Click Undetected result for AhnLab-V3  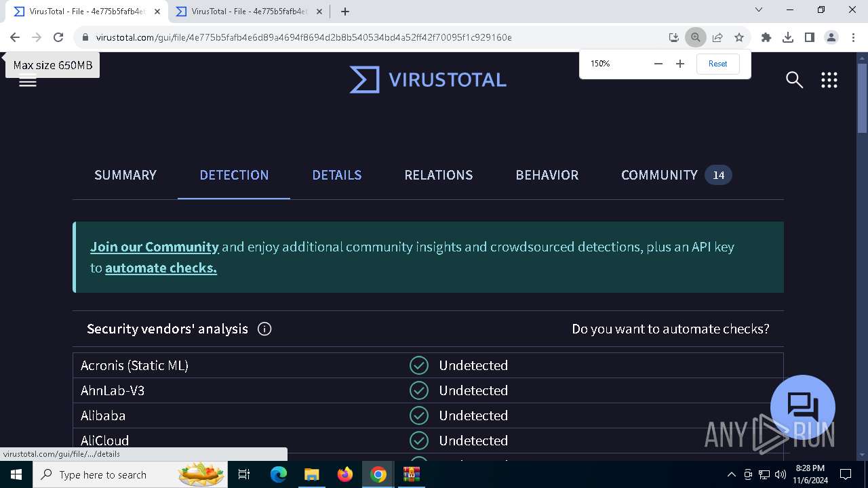pyautogui.click(x=473, y=390)
